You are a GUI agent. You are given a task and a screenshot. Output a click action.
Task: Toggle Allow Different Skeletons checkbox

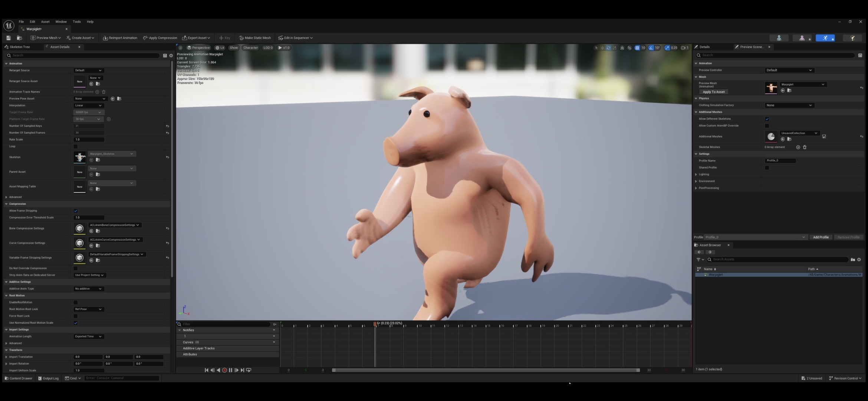click(767, 119)
